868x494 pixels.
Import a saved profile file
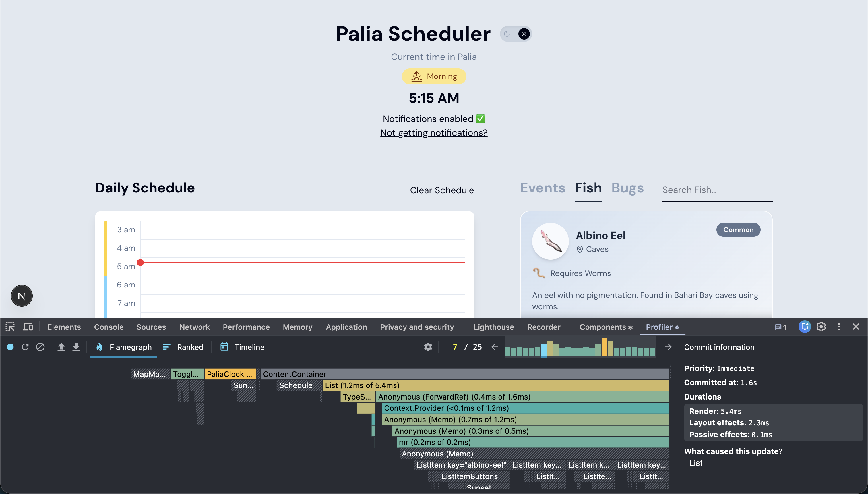click(61, 347)
